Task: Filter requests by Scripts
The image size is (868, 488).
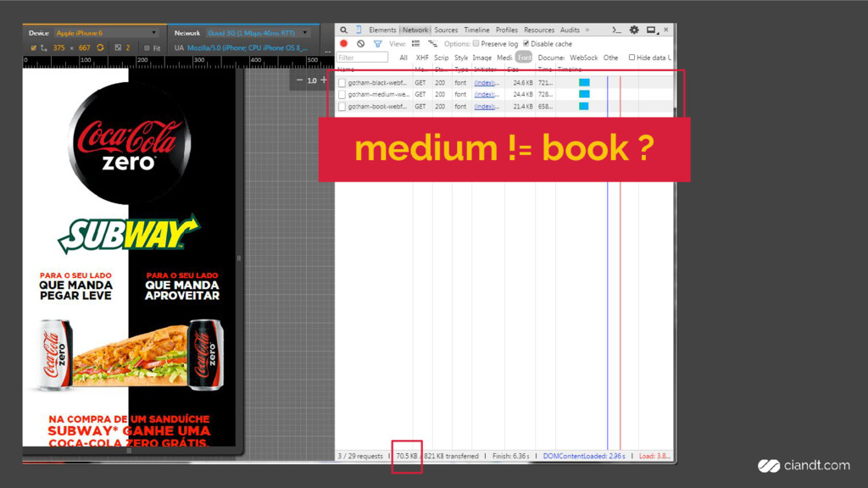Action: point(441,58)
